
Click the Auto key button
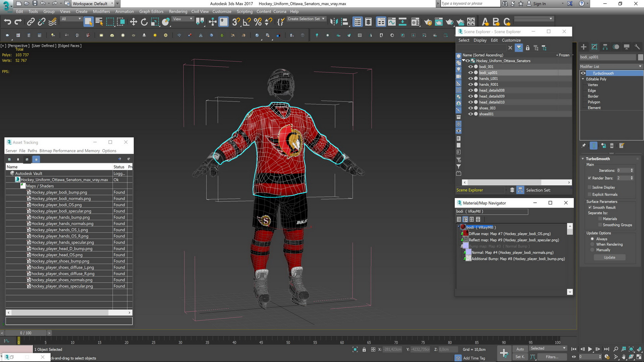click(520, 349)
